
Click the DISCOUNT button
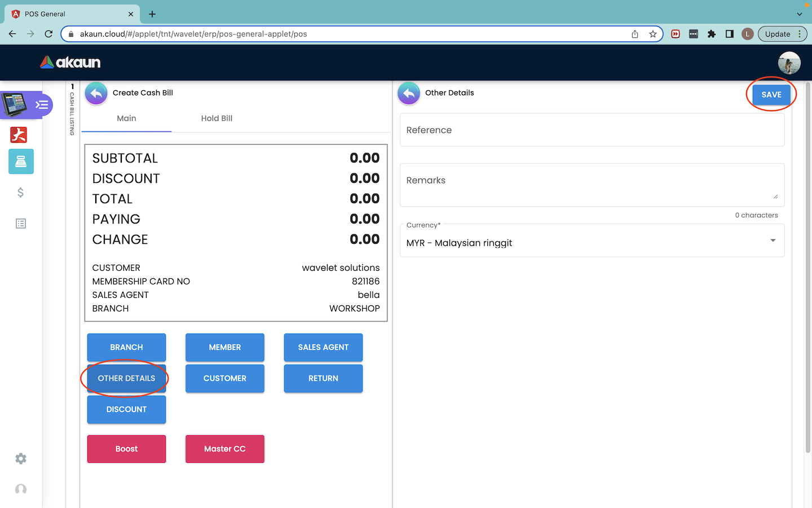click(126, 409)
